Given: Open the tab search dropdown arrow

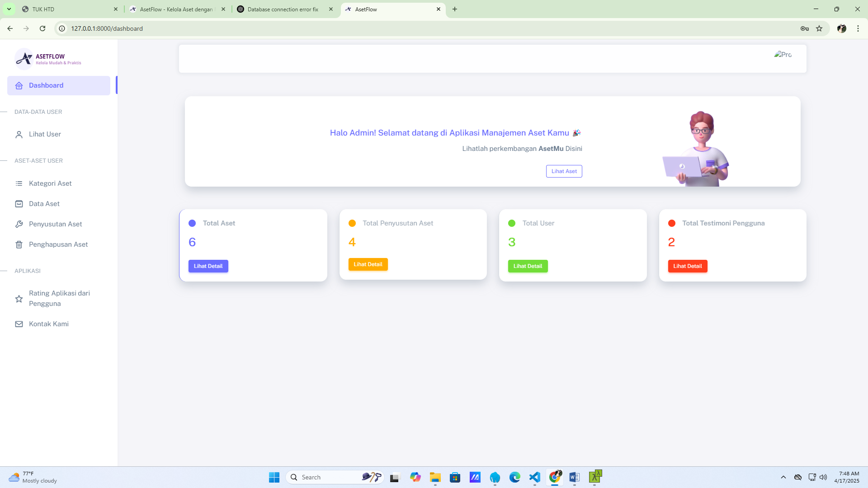Looking at the screenshot, I should [9, 9].
